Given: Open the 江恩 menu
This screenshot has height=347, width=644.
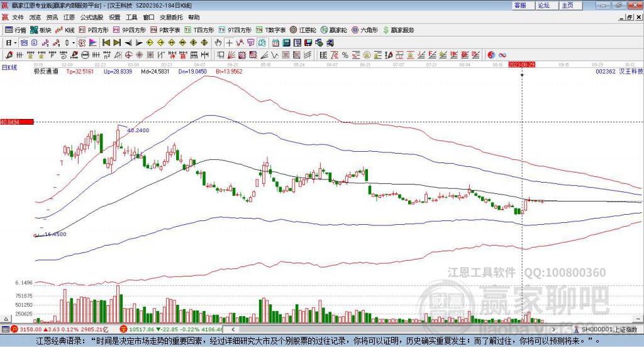Looking at the screenshot, I should point(69,17).
